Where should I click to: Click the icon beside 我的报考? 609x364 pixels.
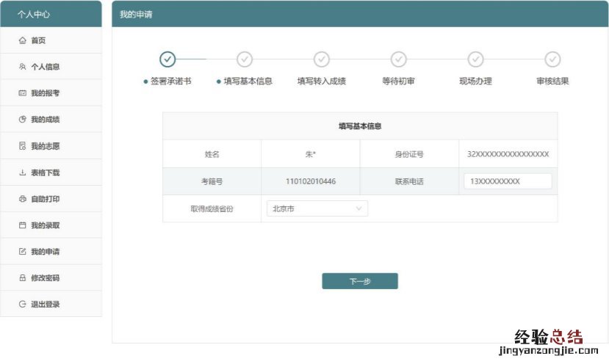(x=22, y=93)
